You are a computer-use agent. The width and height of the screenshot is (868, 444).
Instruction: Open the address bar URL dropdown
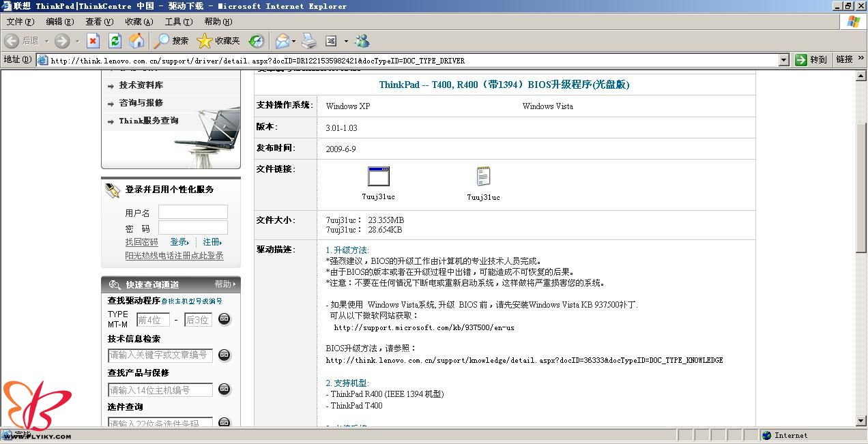click(783, 60)
